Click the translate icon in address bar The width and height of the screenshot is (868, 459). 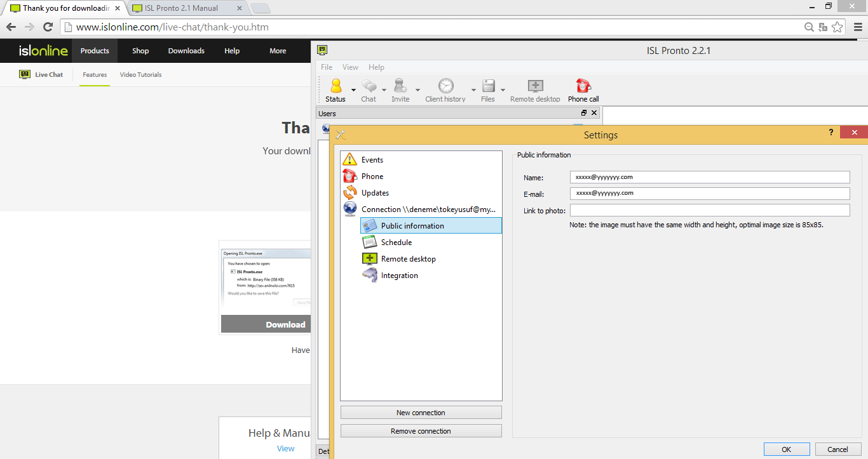pos(823,27)
